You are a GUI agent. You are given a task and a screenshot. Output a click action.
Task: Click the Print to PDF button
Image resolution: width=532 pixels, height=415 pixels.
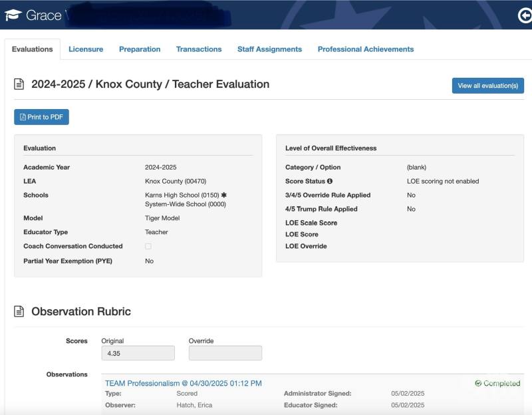tap(41, 117)
